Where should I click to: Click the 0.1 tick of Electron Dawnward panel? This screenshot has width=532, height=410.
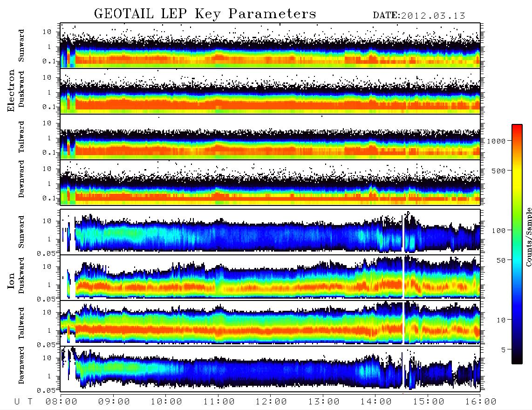click(x=48, y=198)
